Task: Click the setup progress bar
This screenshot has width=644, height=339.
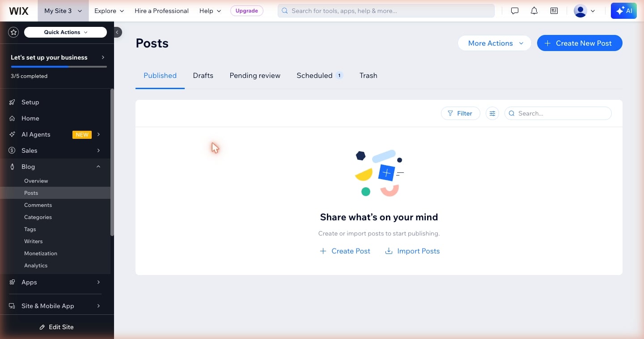Action: point(59,67)
